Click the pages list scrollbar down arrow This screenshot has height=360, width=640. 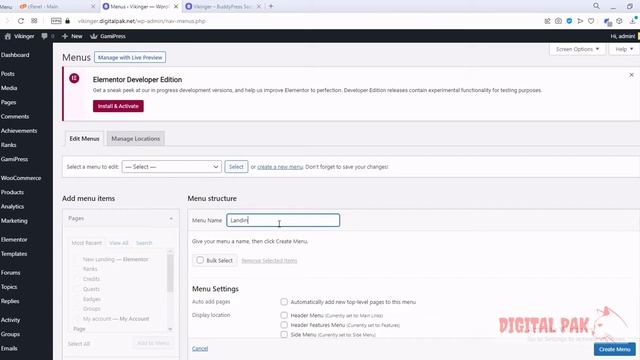pos(170,329)
